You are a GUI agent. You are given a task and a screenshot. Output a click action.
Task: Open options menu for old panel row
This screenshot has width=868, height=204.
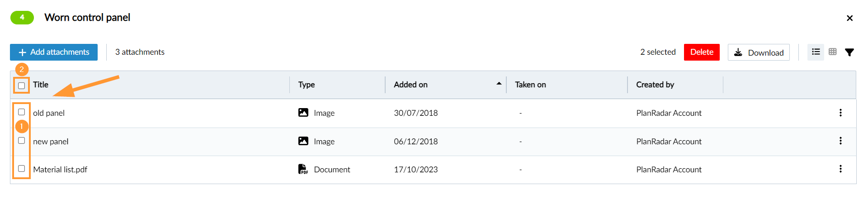coord(840,113)
